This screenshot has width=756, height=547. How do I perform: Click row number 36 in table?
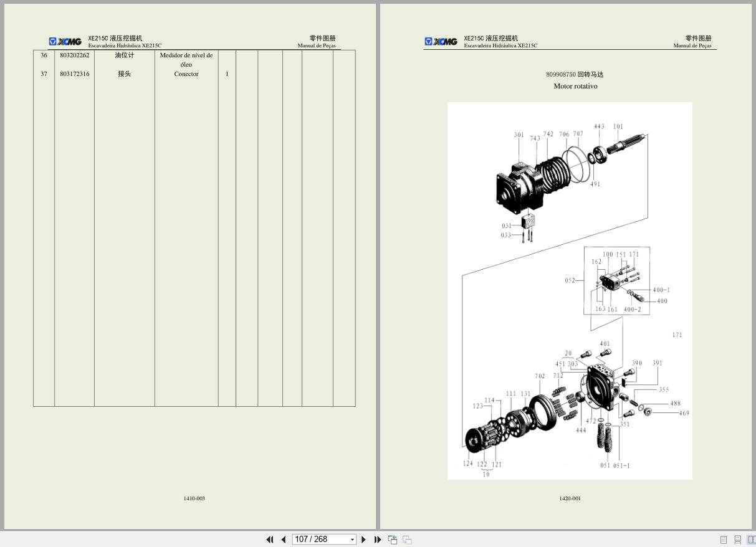[44, 55]
